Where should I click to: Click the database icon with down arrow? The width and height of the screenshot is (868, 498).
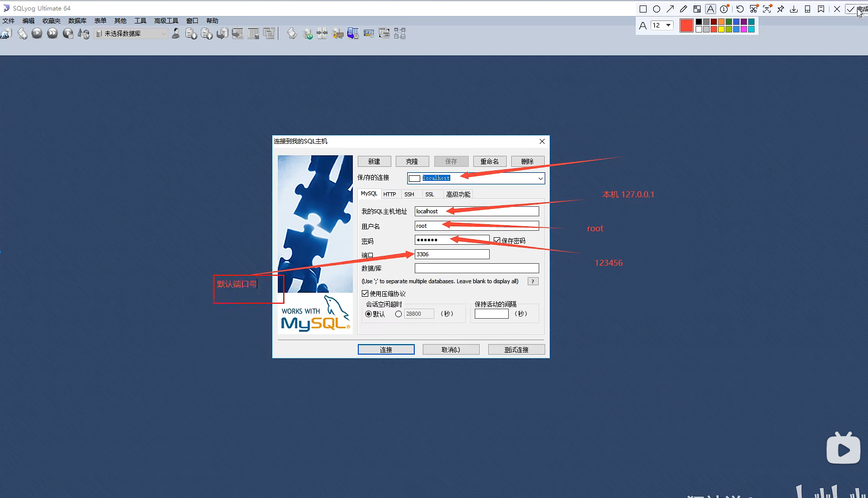[x=191, y=33]
